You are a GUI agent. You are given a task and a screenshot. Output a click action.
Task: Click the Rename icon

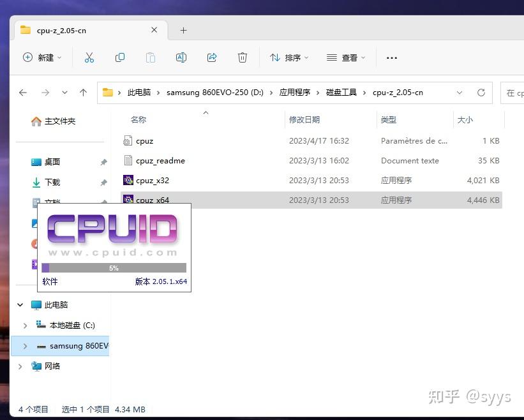181,58
